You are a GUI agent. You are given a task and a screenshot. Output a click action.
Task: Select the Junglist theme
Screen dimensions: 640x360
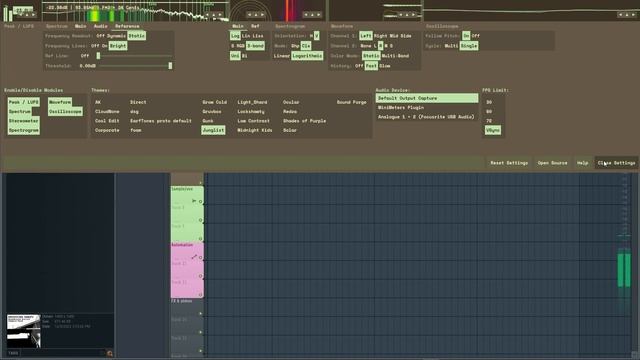click(213, 130)
